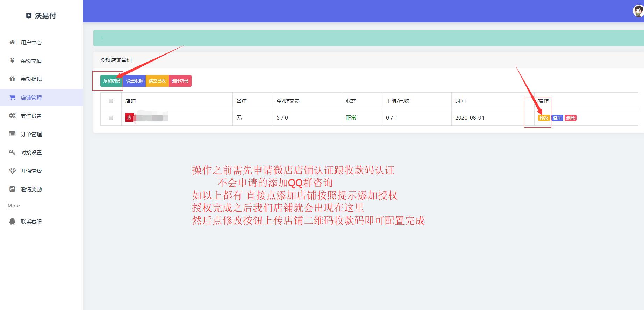Screen dimensions: 644x310
Task: Toggle the select-all checkbox in table header
Action: click(x=111, y=101)
